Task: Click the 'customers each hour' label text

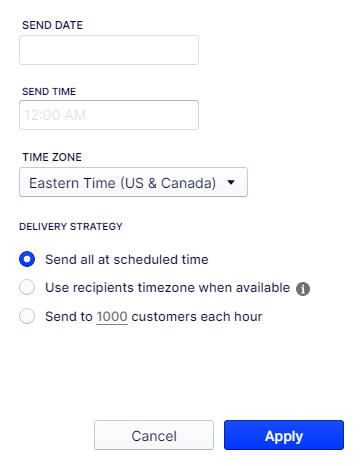Action: 197,317
